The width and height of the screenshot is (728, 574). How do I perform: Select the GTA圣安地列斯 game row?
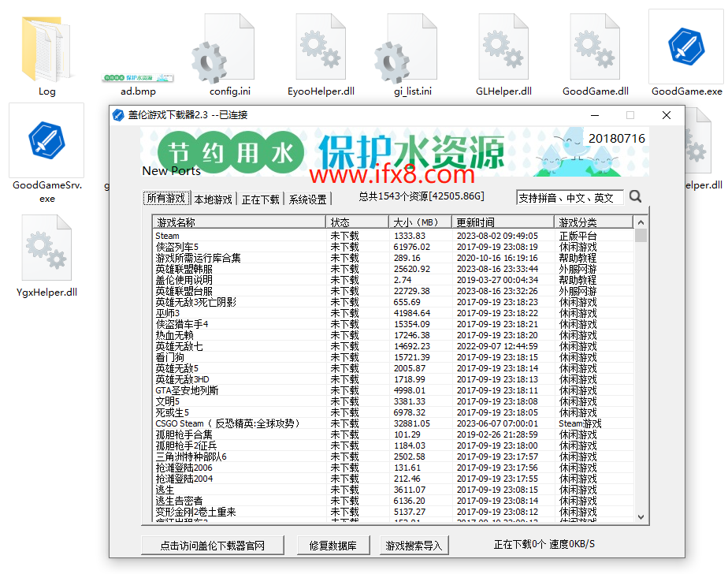393,390
